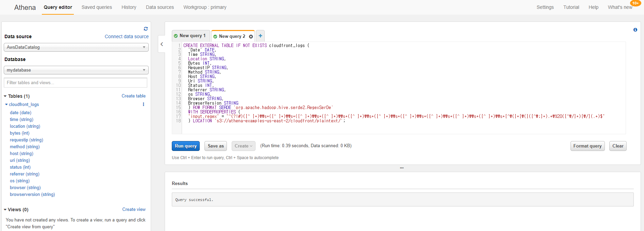Image resolution: width=644 pixels, height=231 pixels.
Task: Go to the Data sources tab
Action: (x=160, y=7)
